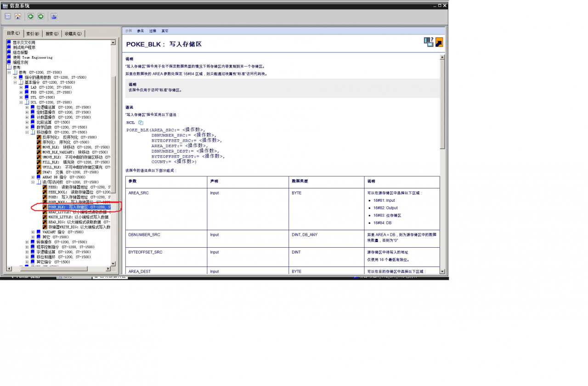Copy the SCL syntax code snippet
The height and width of the screenshot is (386, 588).
coord(141,123)
